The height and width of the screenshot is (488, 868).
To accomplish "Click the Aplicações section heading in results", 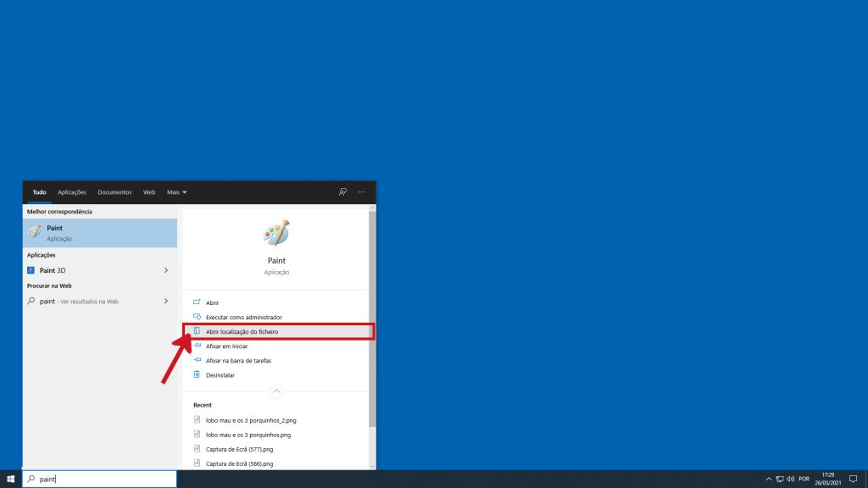I will tap(41, 255).
